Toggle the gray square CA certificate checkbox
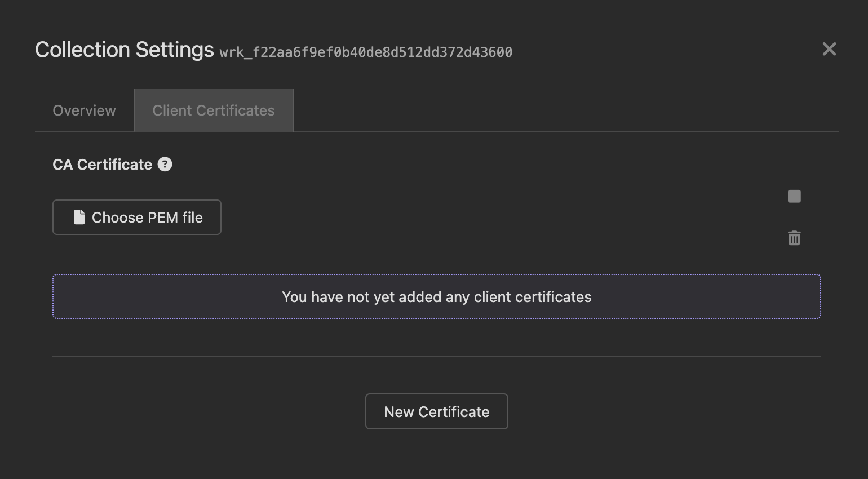The height and width of the screenshot is (479, 868). pyautogui.click(x=794, y=196)
